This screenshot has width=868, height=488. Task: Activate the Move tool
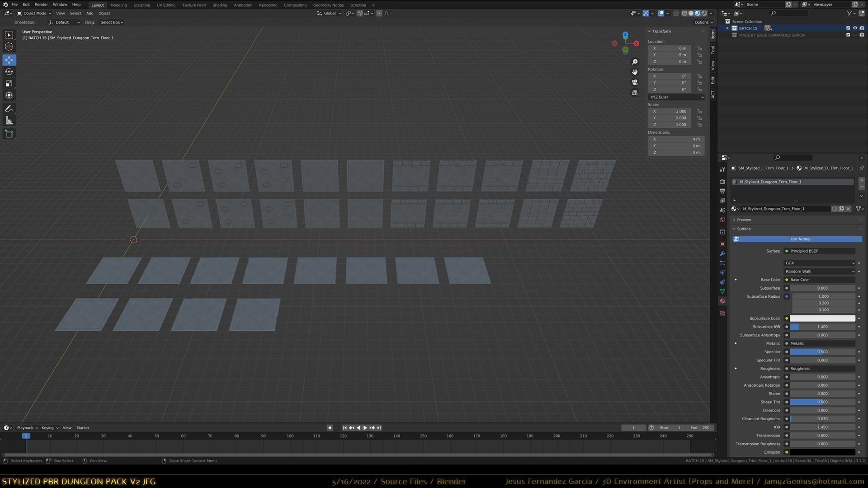(9, 60)
